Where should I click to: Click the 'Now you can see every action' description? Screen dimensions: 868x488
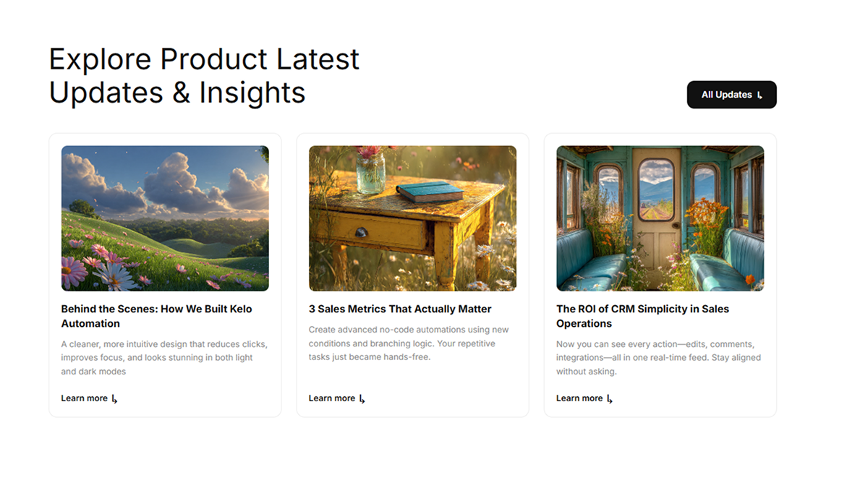(658, 358)
